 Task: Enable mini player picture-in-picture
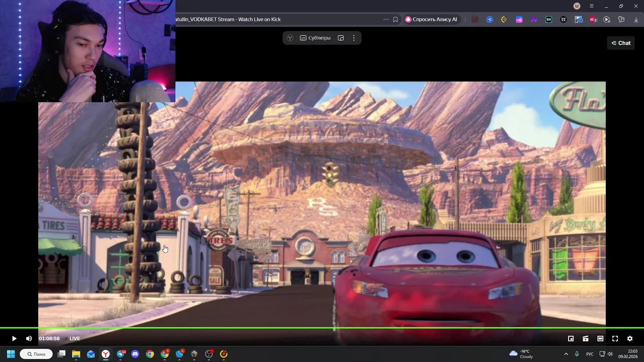tap(571, 339)
